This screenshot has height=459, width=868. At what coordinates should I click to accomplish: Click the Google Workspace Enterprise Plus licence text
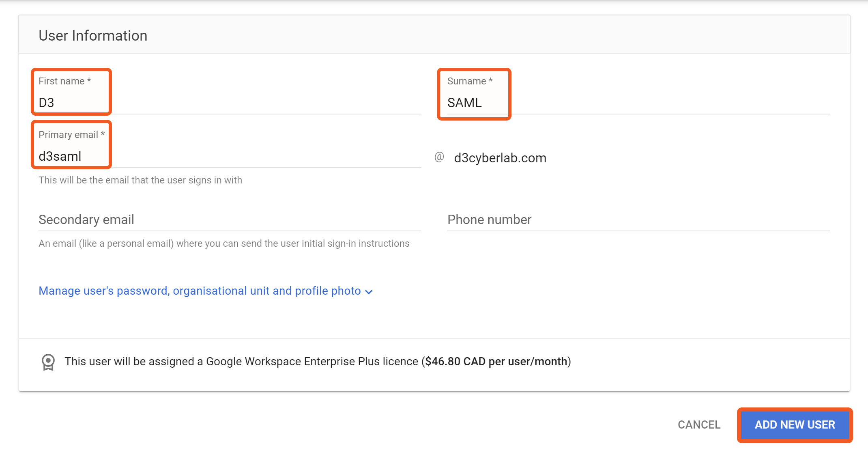pyautogui.click(x=312, y=361)
